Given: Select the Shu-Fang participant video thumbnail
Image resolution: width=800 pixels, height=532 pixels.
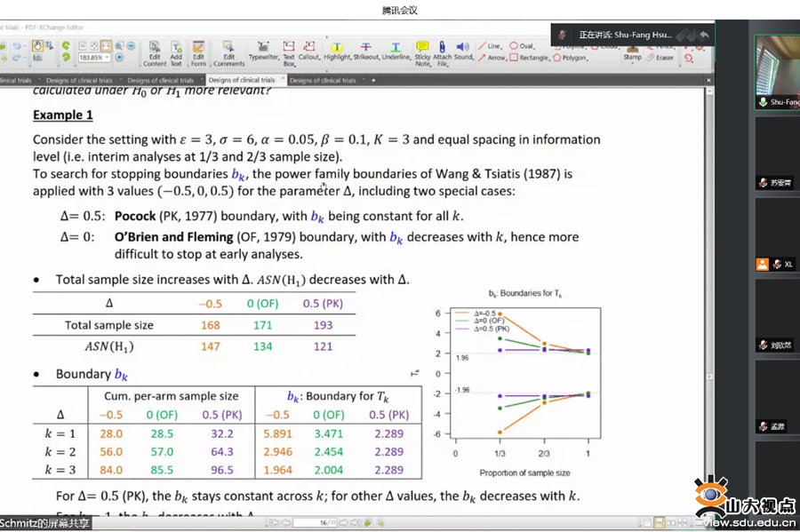Looking at the screenshot, I should pyautogui.click(x=777, y=73).
